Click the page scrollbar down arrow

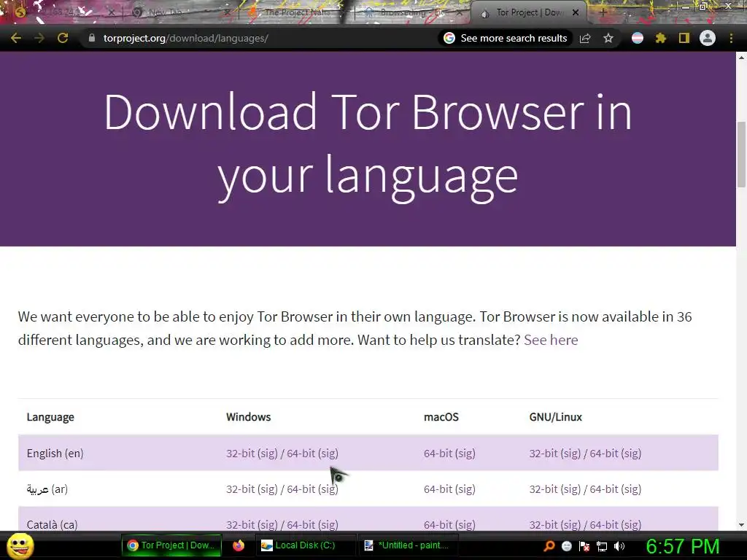click(741, 525)
